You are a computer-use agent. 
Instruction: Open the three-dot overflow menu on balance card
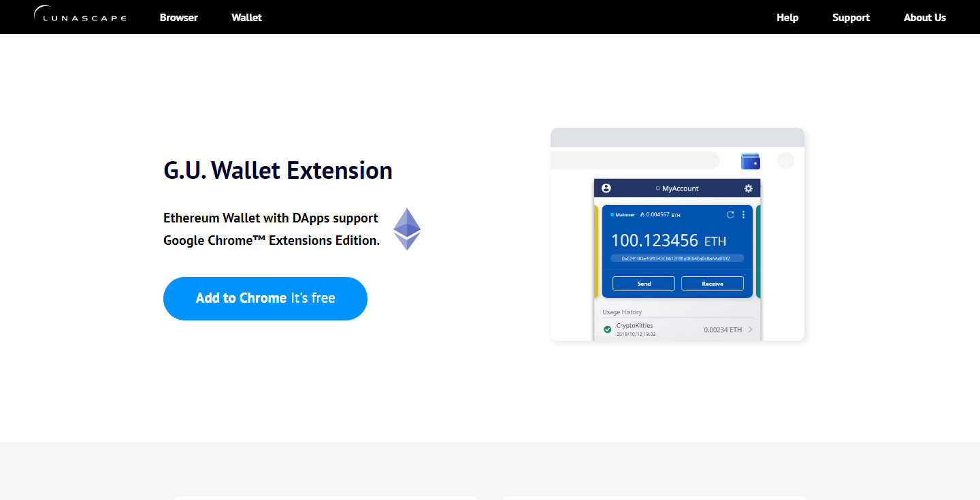coord(743,214)
